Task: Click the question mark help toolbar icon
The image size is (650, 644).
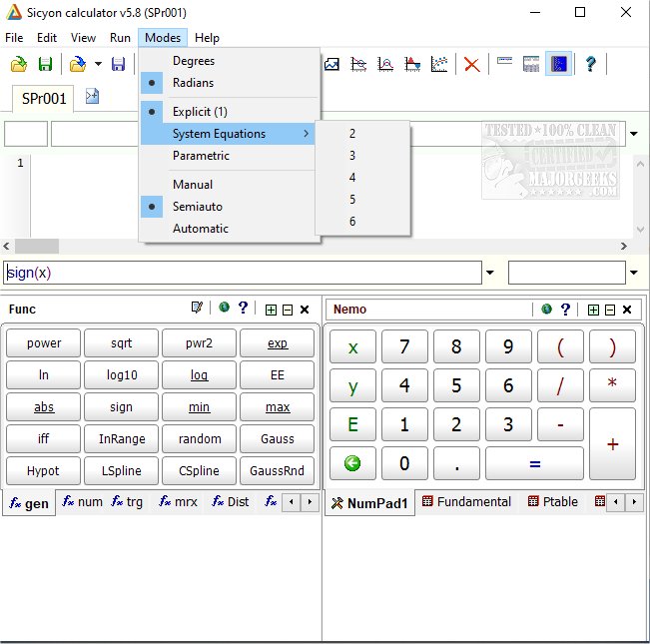Action: 591,64
